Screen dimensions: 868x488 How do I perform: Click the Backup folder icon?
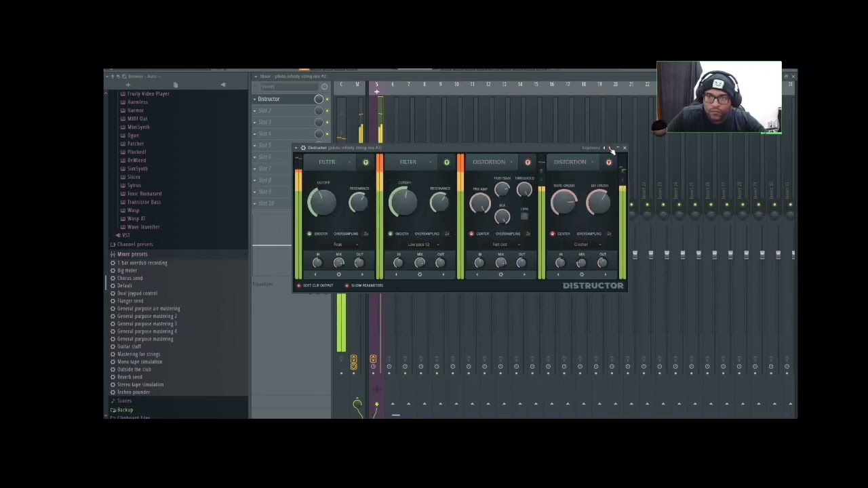click(113, 410)
